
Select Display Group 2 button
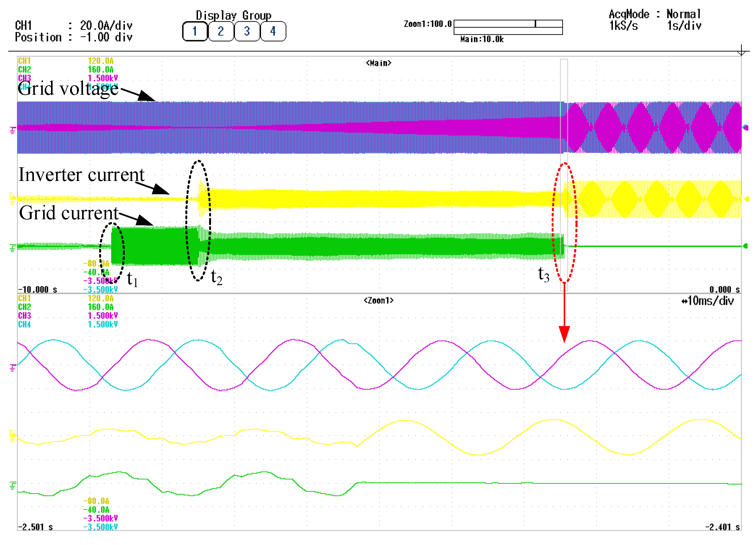pyautogui.click(x=221, y=31)
